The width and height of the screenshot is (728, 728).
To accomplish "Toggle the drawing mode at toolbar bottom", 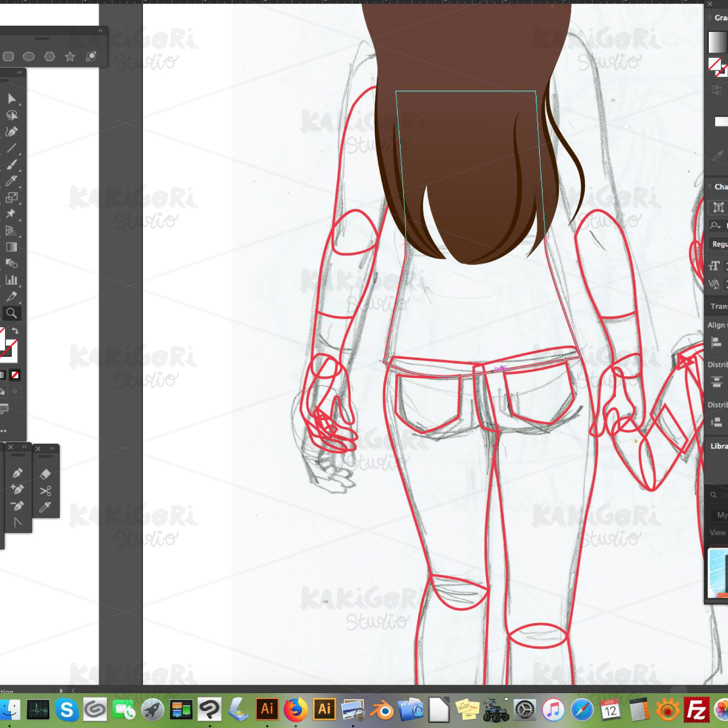I will pyautogui.click(x=5, y=408).
